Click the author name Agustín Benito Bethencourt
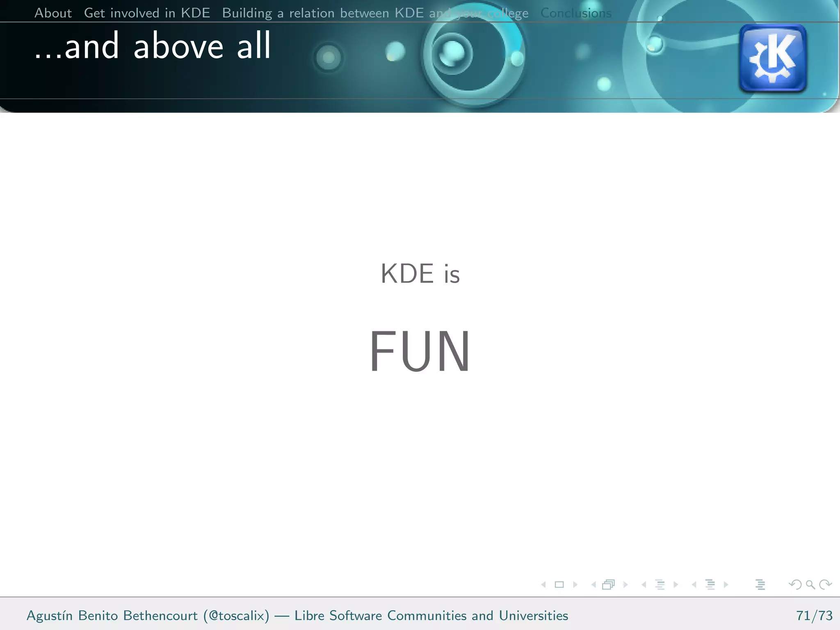 point(112,616)
